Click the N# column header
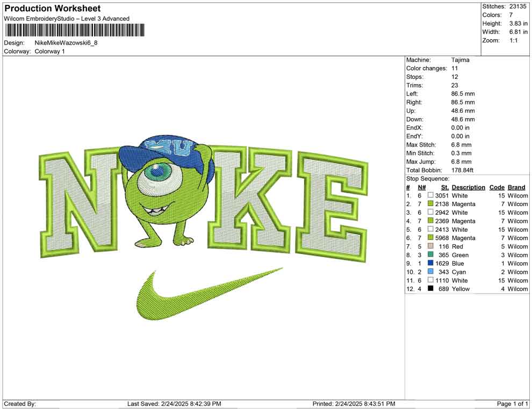 click(422, 187)
